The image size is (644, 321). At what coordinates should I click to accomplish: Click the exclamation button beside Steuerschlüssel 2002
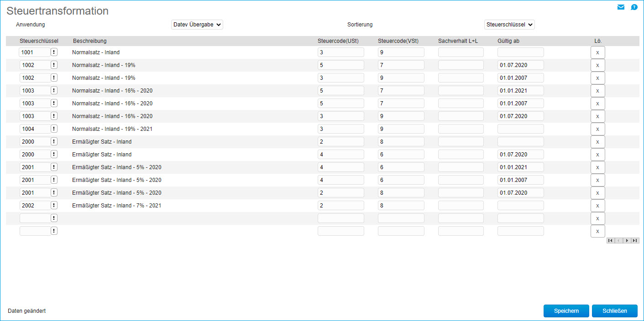[54, 206]
